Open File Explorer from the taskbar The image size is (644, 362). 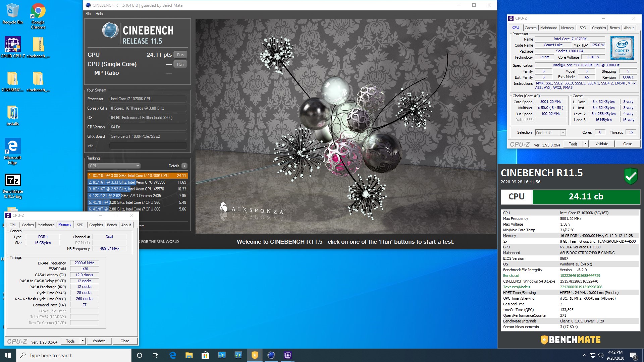click(189, 355)
